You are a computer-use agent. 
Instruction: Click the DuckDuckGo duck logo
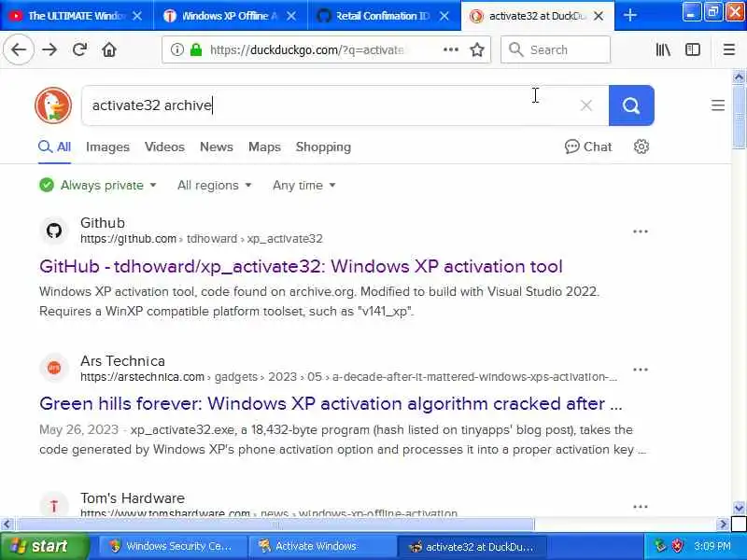tap(53, 105)
